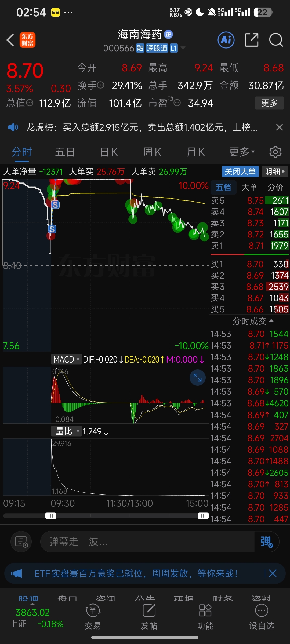Screen dimensions: 290x644
Task: Select the 五档 order book tab
Action: [x=223, y=187]
